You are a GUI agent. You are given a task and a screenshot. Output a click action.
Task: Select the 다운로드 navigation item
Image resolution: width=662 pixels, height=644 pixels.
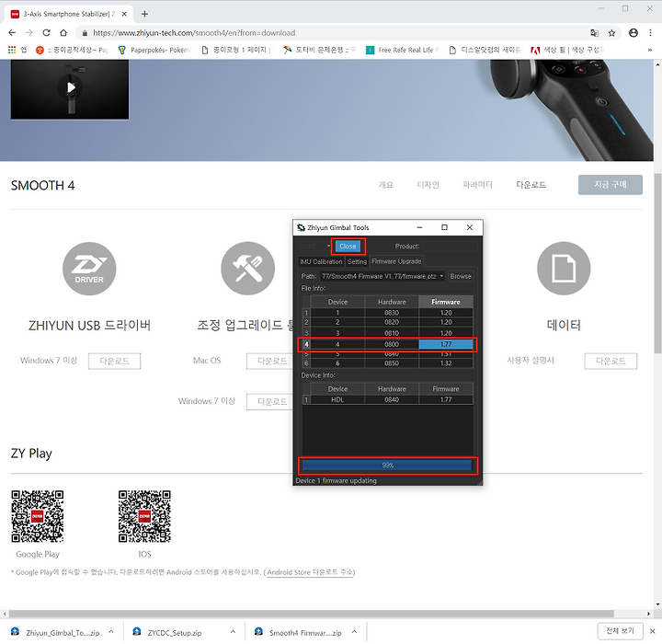[531, 185]
